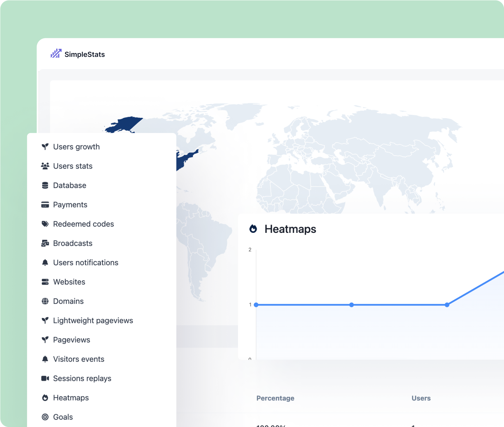Click the Heatmaps chart heading

tap(290, 229)
